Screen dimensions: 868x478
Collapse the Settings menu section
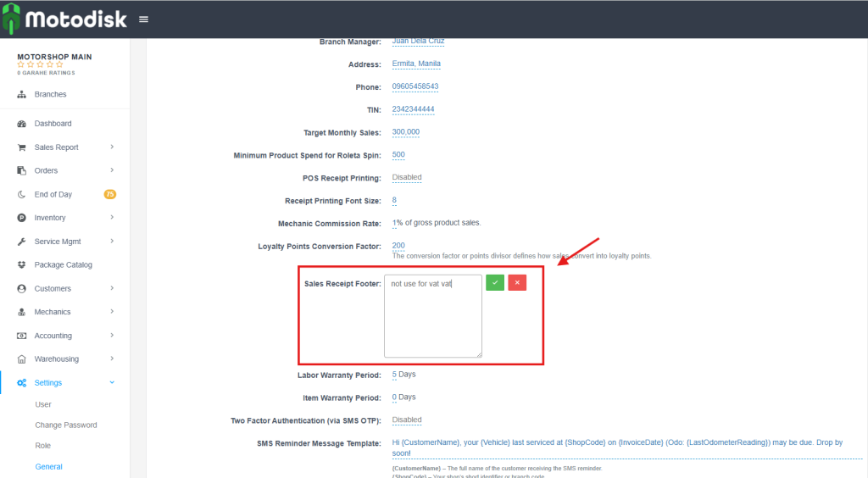click(112, 383)
